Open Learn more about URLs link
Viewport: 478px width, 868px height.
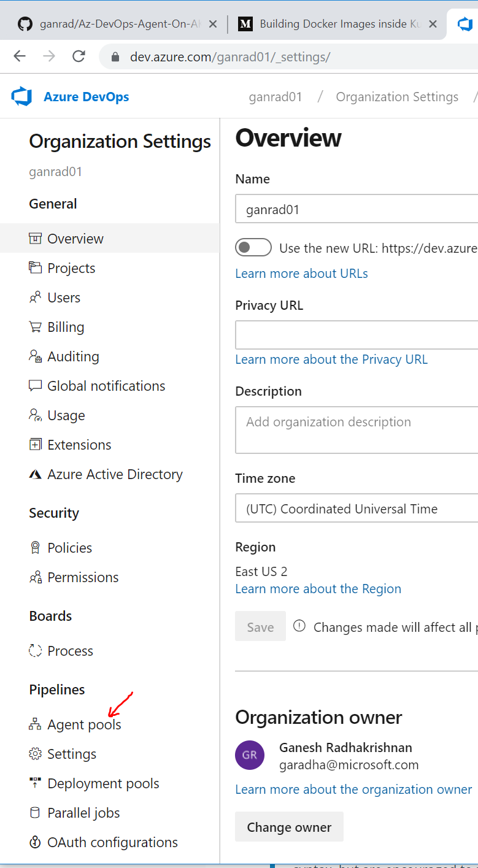pos(301,274)
